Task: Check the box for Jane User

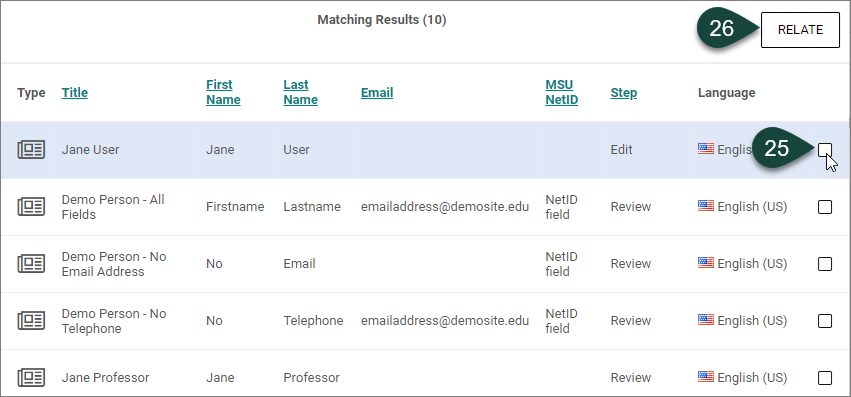Action: tap(824, 149)
